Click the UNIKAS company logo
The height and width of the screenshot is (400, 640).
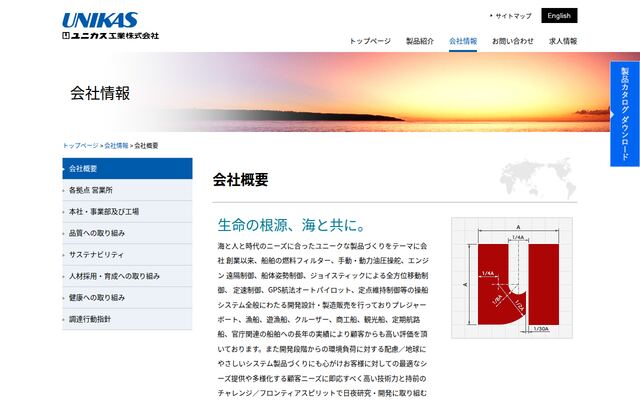110,25
